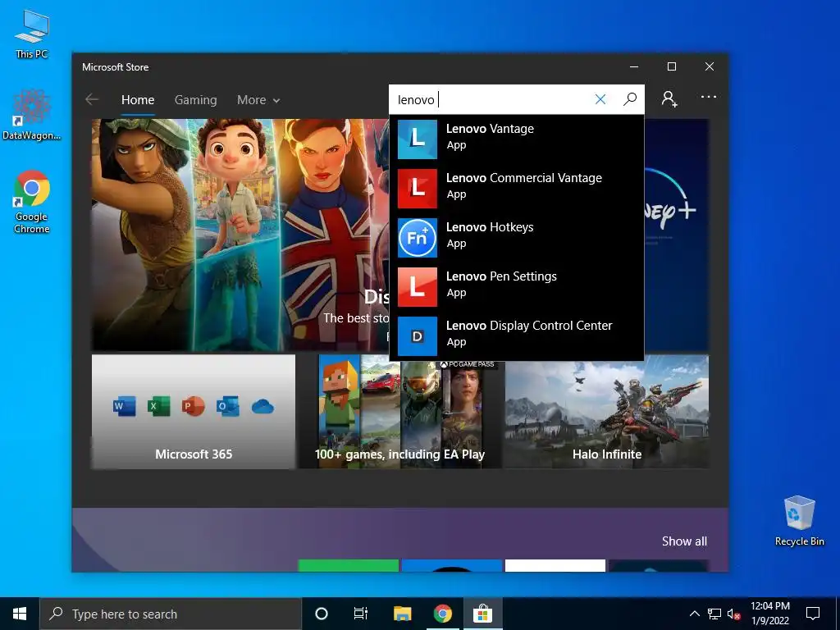Open the Microsoft 365 promo tile
The width and height of the screenshot is (840, 630).
194,412
